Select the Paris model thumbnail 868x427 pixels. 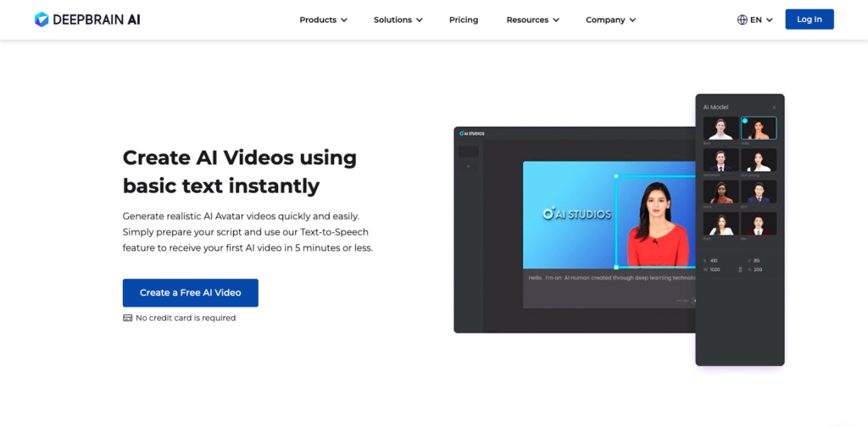721,192
